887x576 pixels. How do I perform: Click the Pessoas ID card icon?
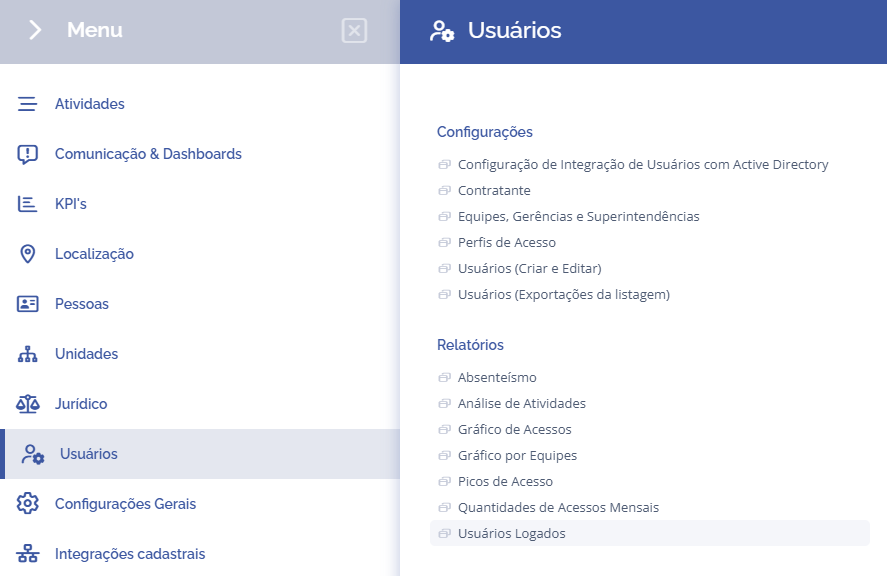[x=27, y=304]
